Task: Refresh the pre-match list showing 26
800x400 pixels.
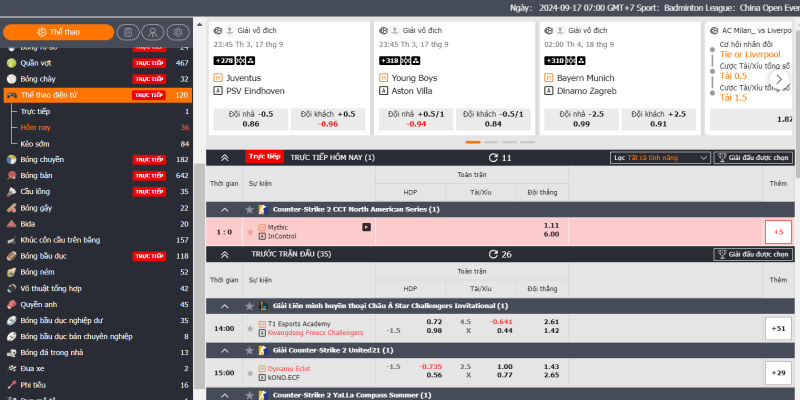Action: click(493, 255)
